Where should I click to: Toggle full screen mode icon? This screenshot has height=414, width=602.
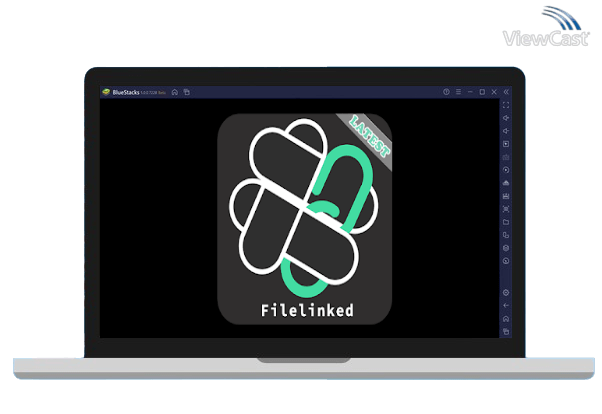[x=506, y=105]
